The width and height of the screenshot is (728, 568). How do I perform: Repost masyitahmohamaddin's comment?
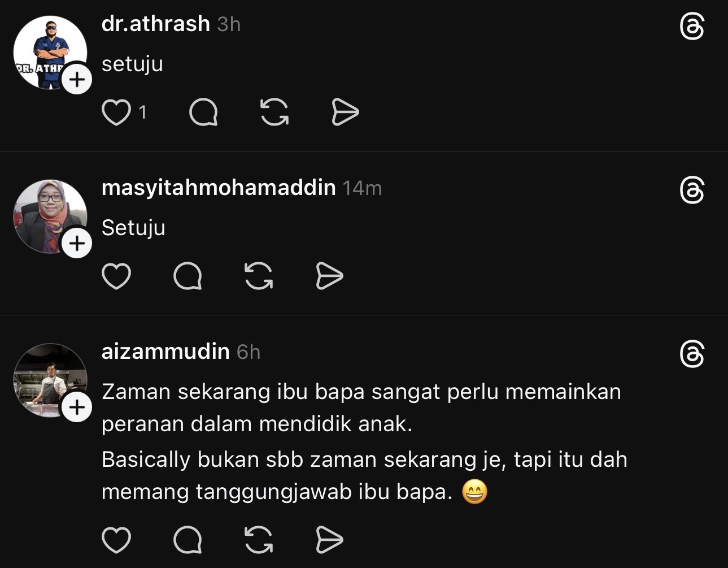[259, 276]
